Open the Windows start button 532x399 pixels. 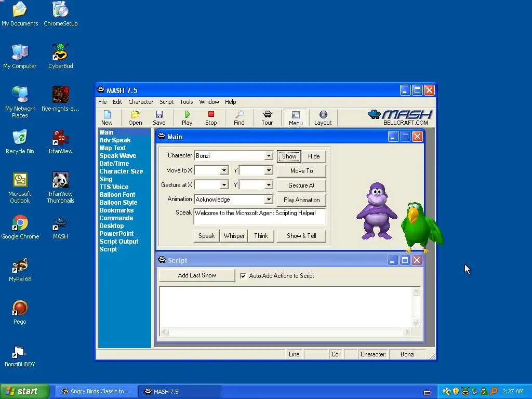25,392
